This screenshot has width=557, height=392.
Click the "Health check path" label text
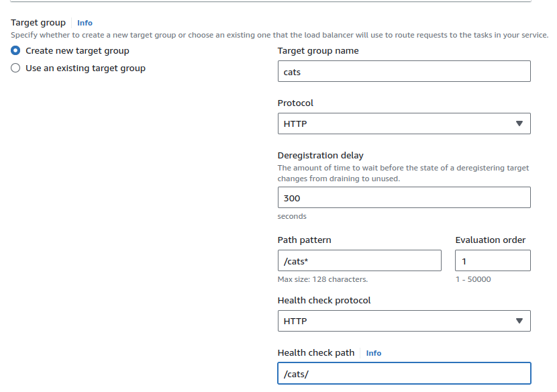[315, 353]
